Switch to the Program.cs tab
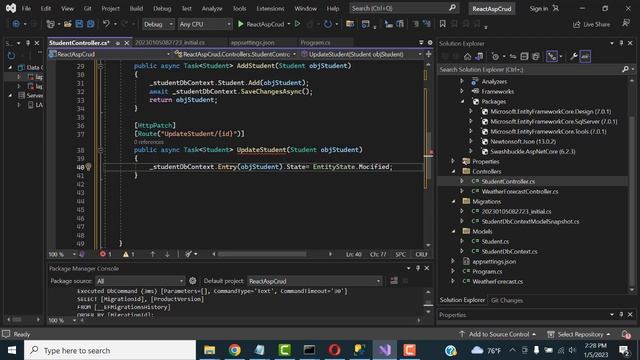Image resolution: width=640 pixels, height=360 pixels. pyautogui.click(x=315, y=42)
